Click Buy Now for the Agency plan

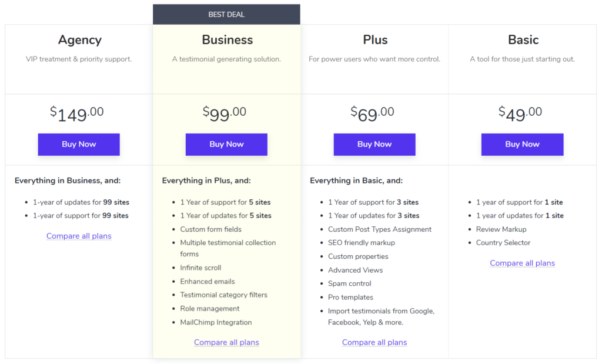point(79,145)
